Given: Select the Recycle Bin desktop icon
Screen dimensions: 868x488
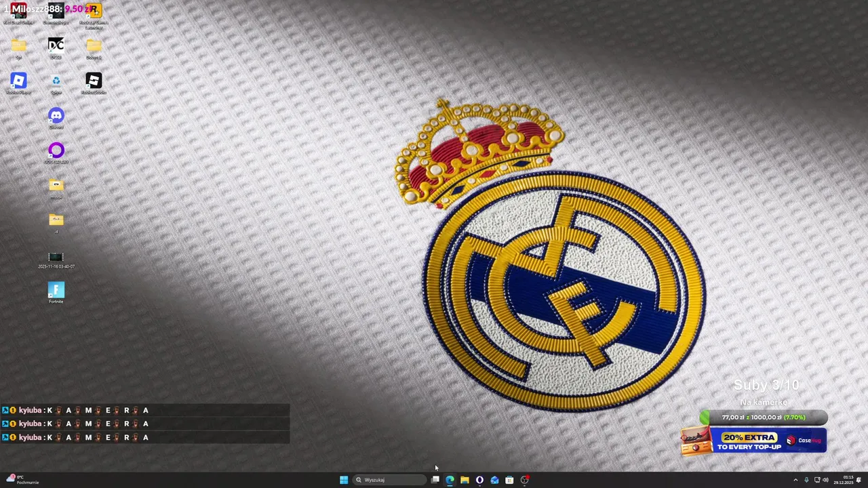Looking at the screenshot, I should tap(56, 83).
